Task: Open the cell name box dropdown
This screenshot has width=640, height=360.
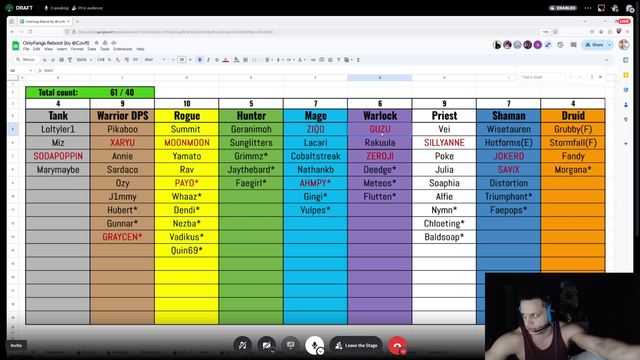Action: (x=31, y=71)
